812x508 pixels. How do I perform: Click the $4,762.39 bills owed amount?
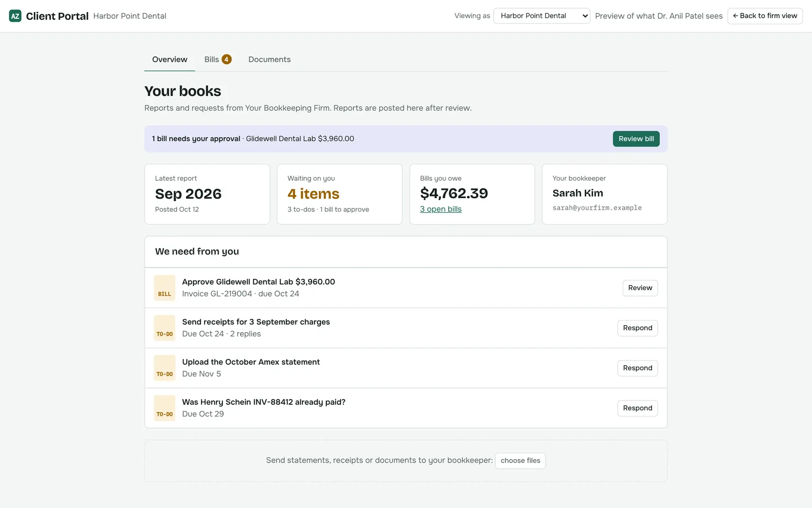pyautogui.click(x=454, y=194)
